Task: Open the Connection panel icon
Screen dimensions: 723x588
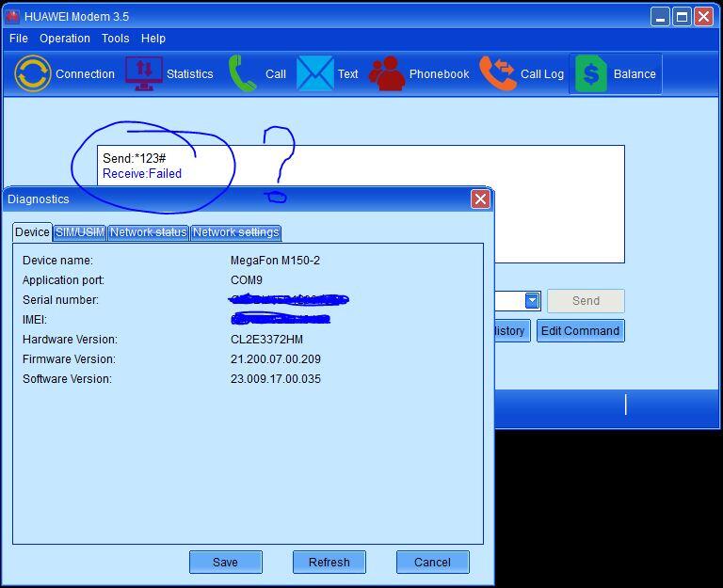Action: pyautogui.click(x=32, y=73)
